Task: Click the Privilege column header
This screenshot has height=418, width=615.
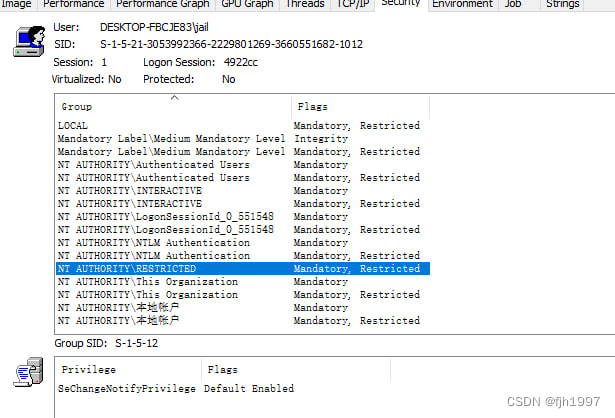Action: (x=128, y=369)
